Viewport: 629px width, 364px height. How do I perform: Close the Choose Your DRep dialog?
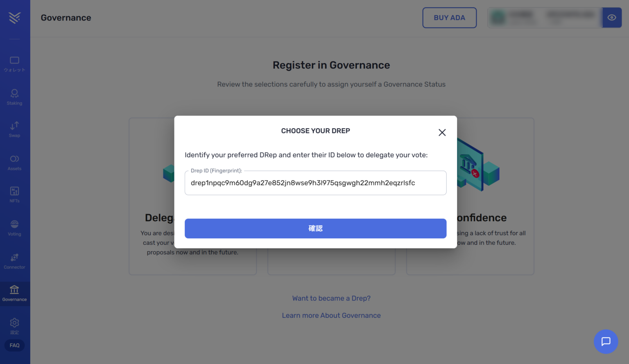(442, 133)
